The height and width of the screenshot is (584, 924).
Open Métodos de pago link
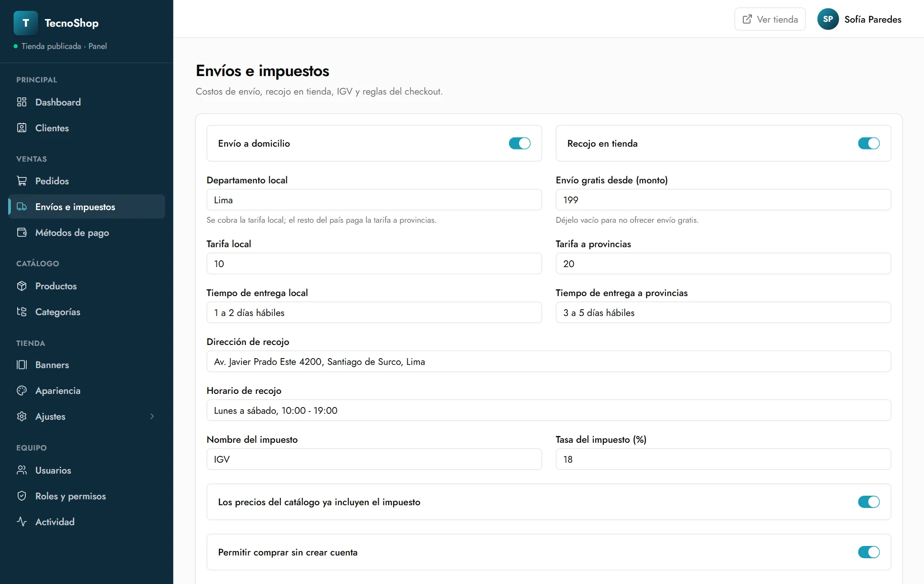(x=87, y=232)
